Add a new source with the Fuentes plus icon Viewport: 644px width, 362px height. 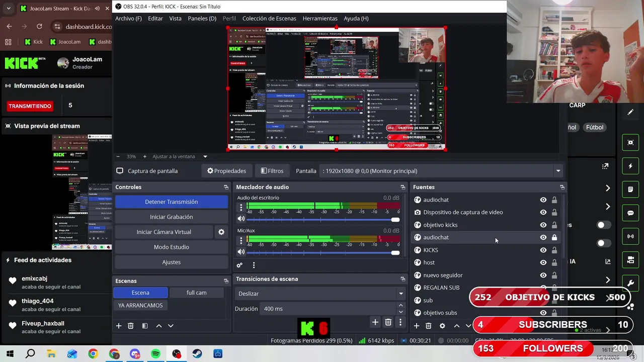coord(417,326)
